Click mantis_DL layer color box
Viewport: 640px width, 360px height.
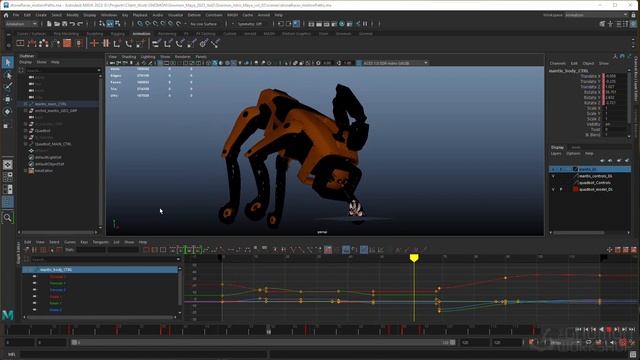(576, 169)
